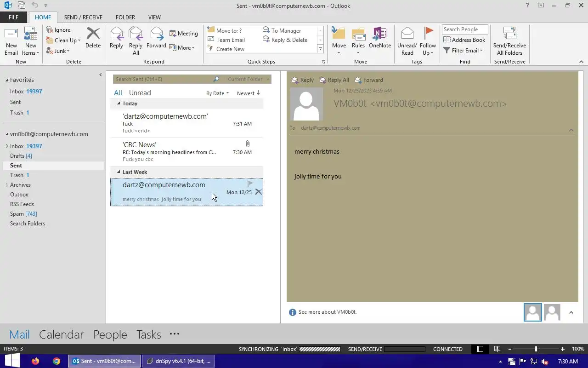Show only Unread messages
Screen dimensions: 588x368
140,93
